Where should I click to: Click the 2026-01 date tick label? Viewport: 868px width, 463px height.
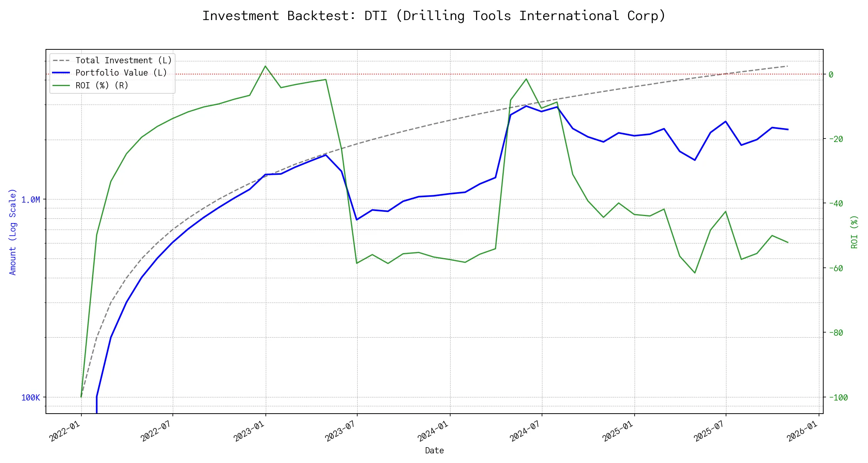click(x=802, y=431)
